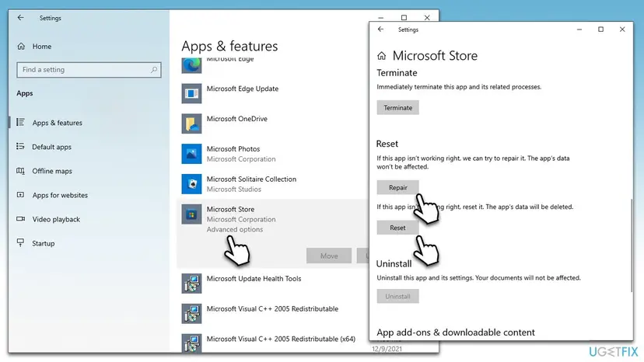Open Apps for websites section
The height and width of the screenshot is (362, 644).
tap(60, 195)
